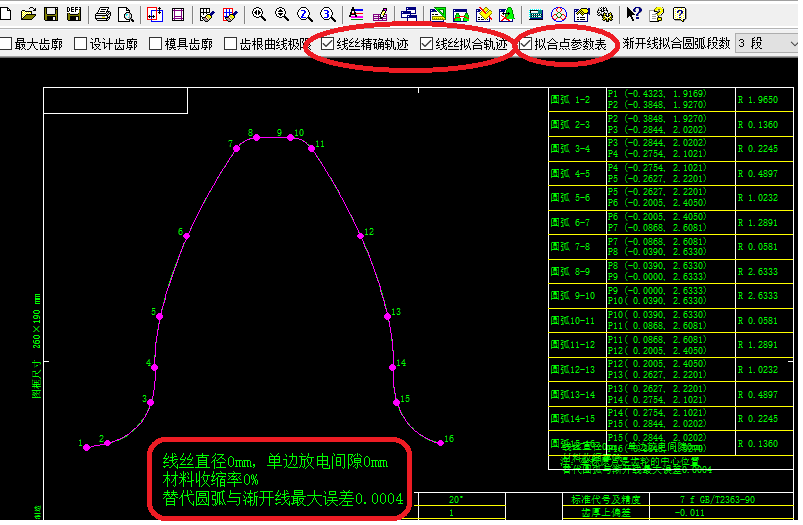Image resolution: width=803 pixels, height=525 pixels.
Task: Click the window with green figures icon
Action: coord(461,14)
